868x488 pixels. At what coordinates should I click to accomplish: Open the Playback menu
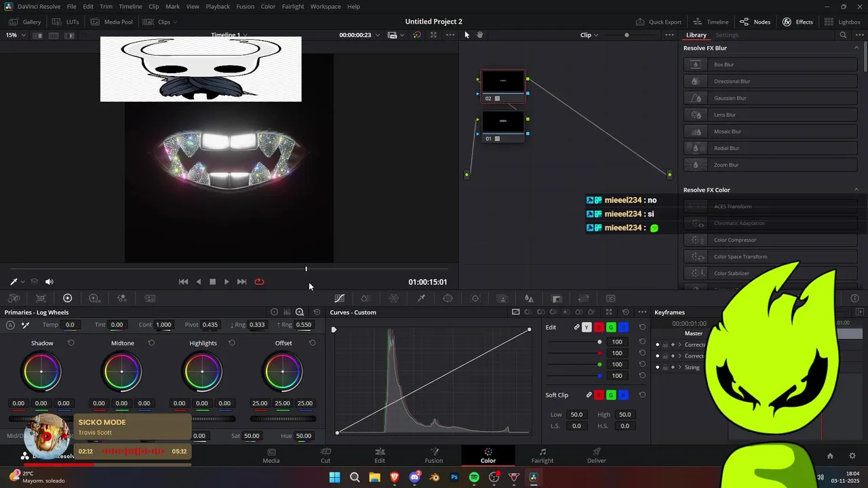tap(218, 7)
